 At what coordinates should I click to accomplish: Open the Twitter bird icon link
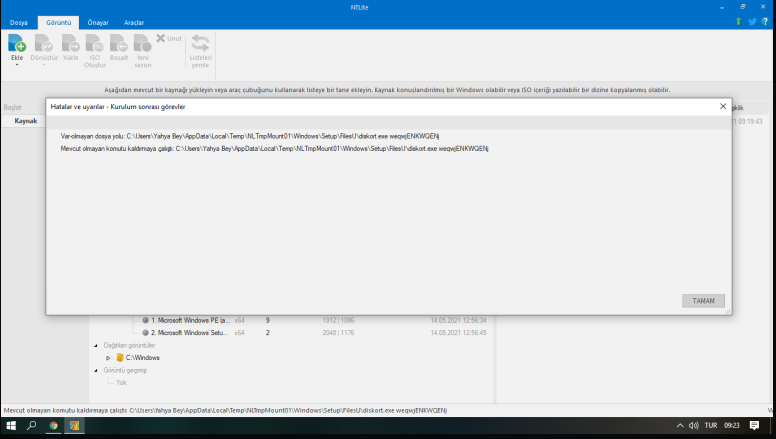(752, 22)
